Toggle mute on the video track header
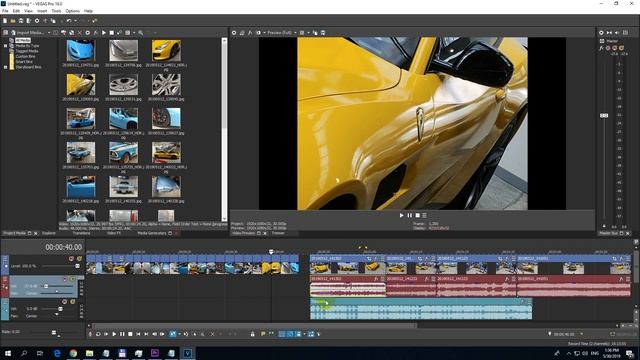This screenshot has width=640, height=360. (71, 259)
